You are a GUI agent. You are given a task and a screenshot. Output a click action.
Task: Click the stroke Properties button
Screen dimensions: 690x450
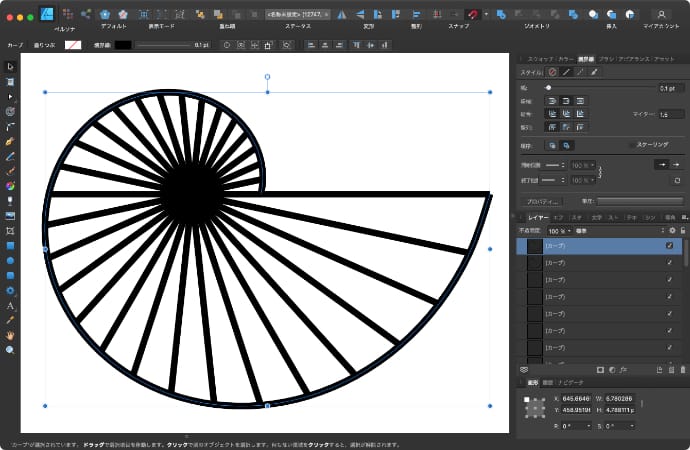tap(543, 201)
